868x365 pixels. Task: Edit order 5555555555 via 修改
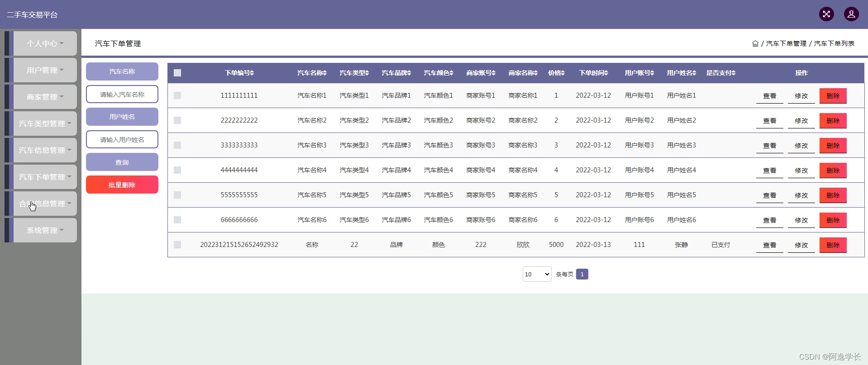(x=801, y=195)
